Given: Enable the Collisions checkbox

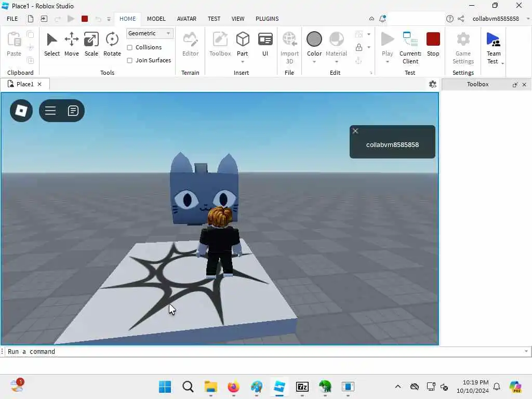Looking at the screenshot, I should tap(129, 47).
